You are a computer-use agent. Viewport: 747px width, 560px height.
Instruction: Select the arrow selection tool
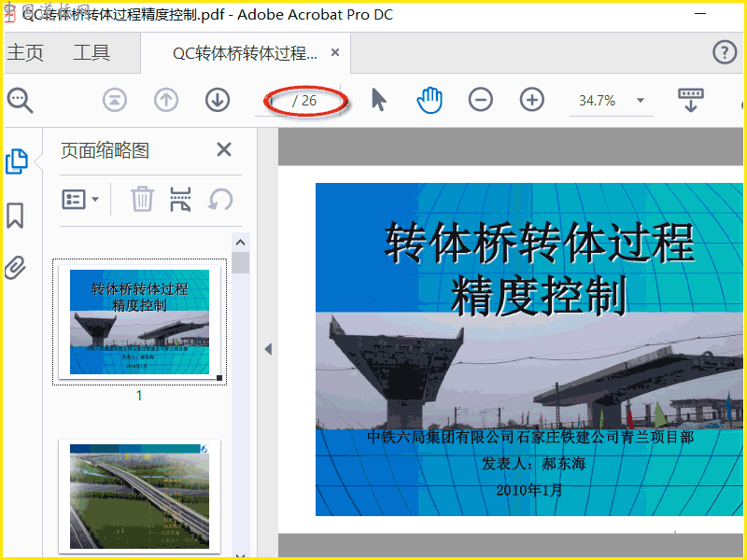click(379, 100)
